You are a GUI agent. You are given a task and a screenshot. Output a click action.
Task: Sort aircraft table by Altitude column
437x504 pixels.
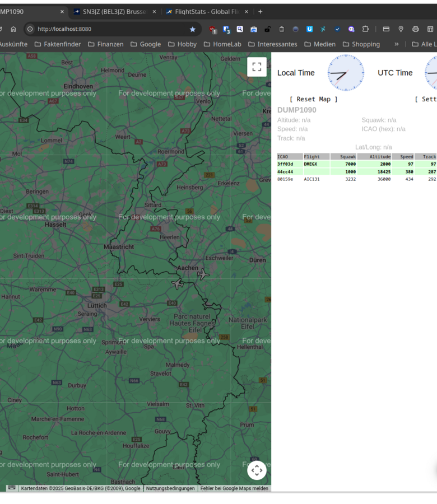click(374, 157)
